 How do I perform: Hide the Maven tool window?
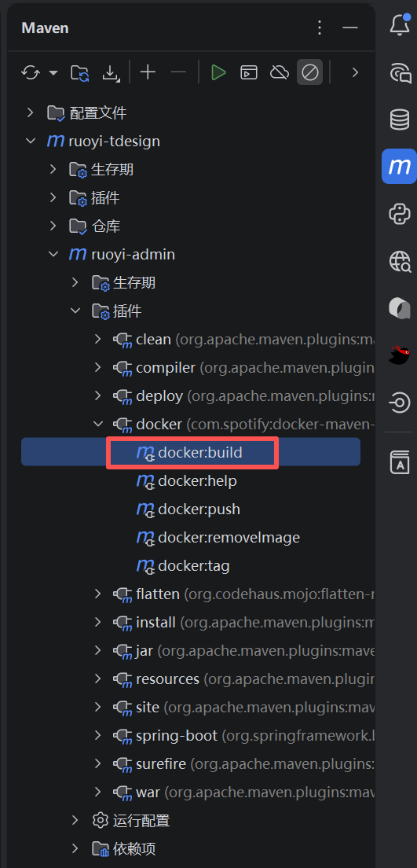point(350,28)
